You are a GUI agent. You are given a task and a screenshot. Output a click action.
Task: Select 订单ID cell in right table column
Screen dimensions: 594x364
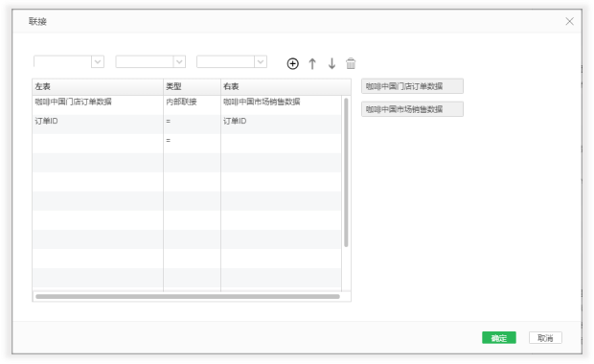tap(281, 125)
